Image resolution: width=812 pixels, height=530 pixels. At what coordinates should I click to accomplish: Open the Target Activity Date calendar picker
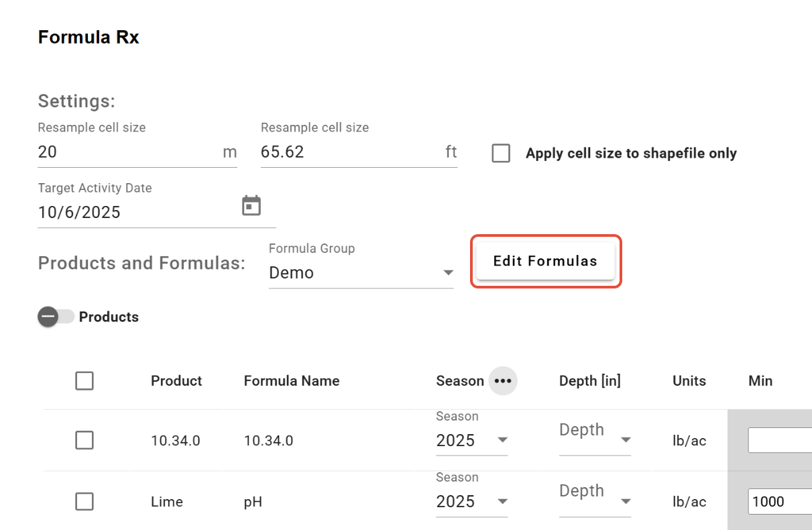click(x=251, y=206)
